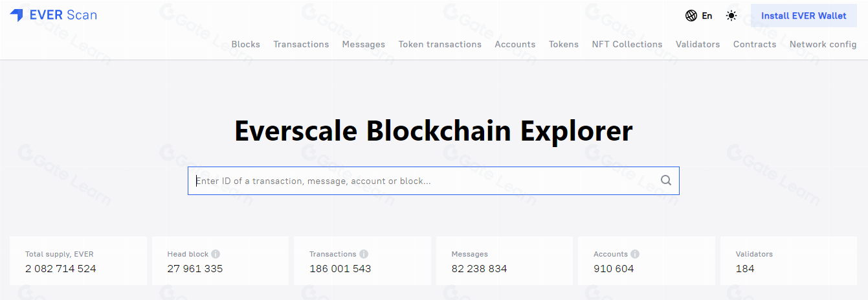Image resolution: width=868 pixels, height=300 pixels.
Task: Open the Accounts navigation item
Action: tap(515, 44)
